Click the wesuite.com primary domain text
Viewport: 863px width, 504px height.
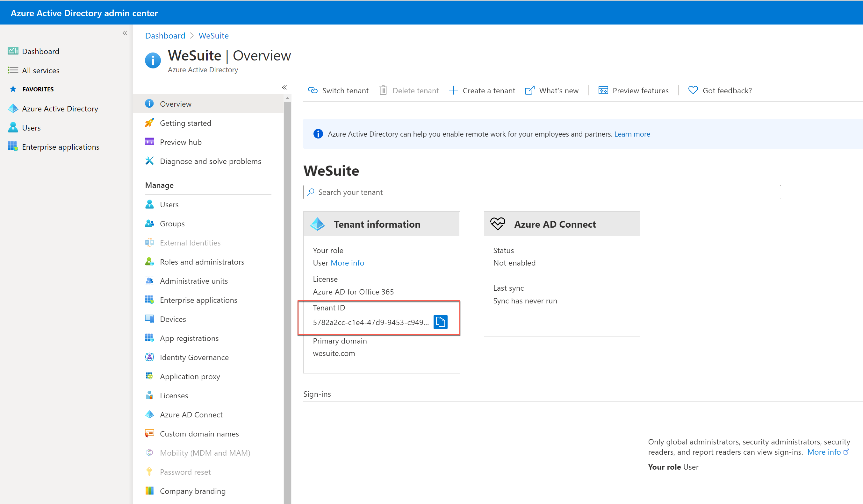pos(334,353)
